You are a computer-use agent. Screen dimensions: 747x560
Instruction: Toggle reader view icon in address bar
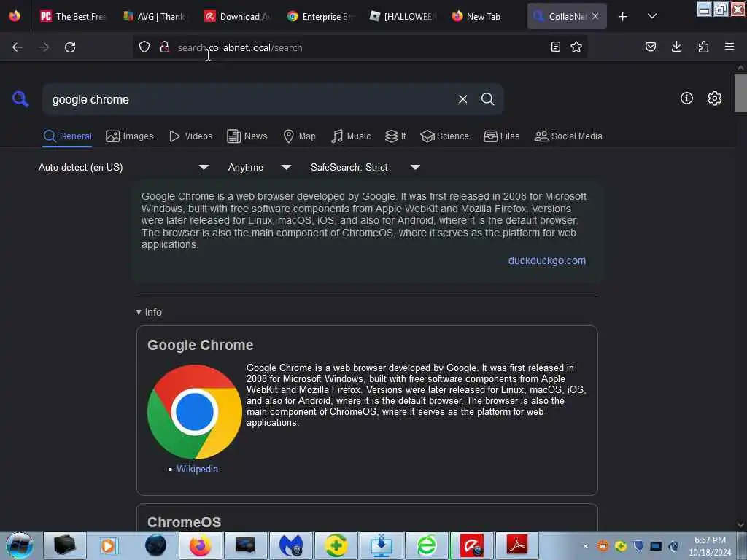(x=555, y=47)
